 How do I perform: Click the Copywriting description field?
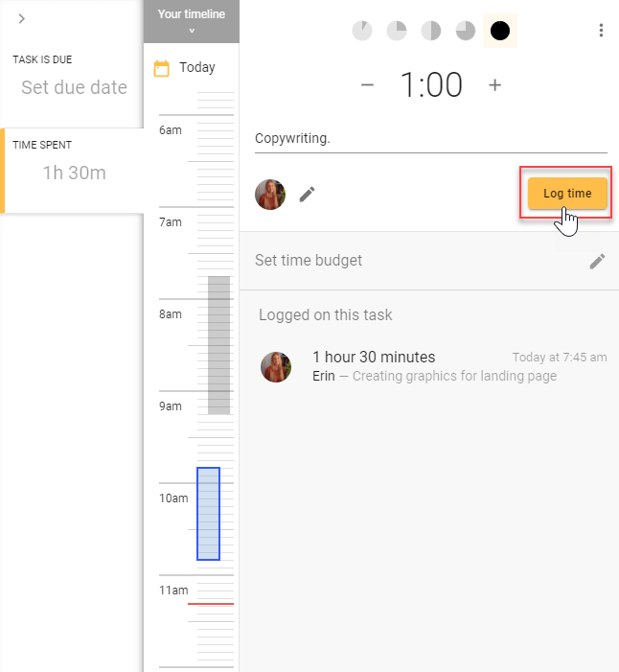coord(431,139)
